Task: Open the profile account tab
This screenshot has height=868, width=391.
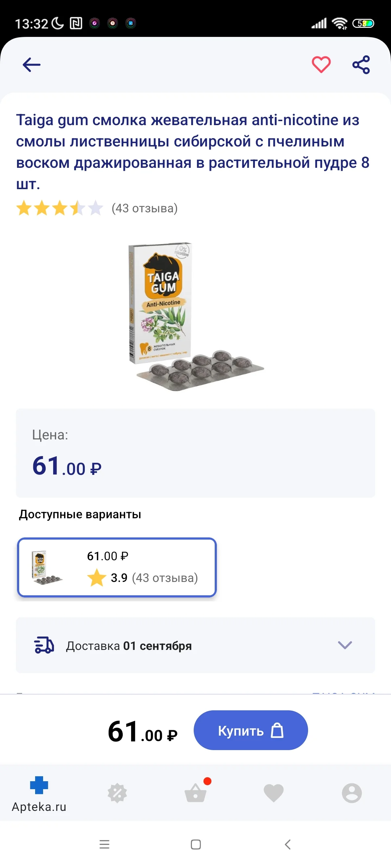Action: (352, 793)
